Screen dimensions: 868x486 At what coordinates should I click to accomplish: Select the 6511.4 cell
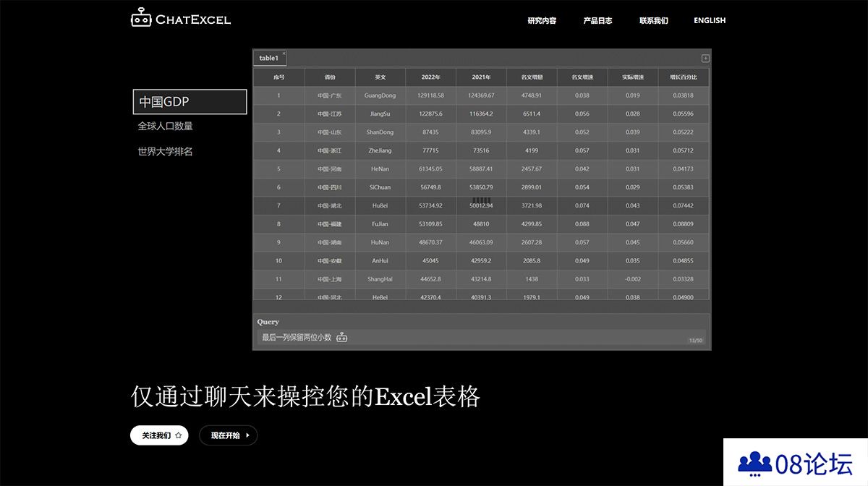pyautogui.click(x=532, y=114)
